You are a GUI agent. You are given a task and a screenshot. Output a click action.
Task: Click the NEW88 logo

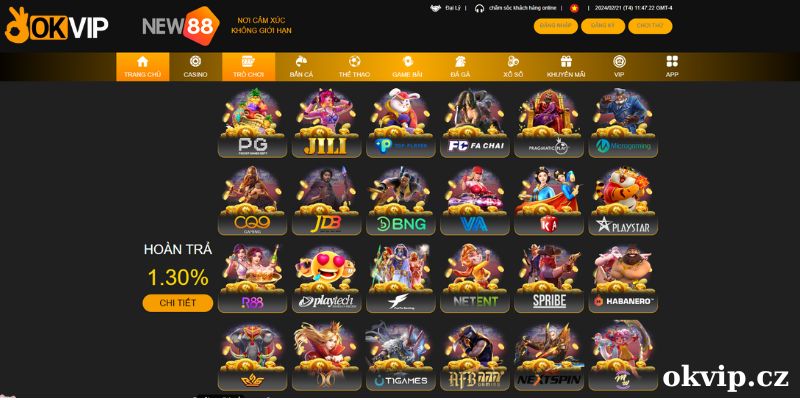[181, 26]
